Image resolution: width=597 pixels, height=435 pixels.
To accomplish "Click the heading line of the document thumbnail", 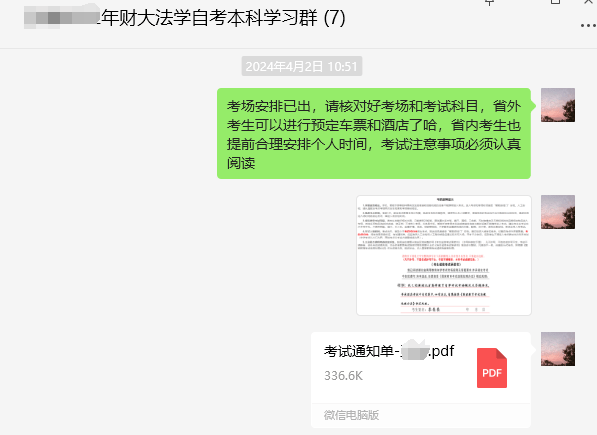I will click(445, 199).
